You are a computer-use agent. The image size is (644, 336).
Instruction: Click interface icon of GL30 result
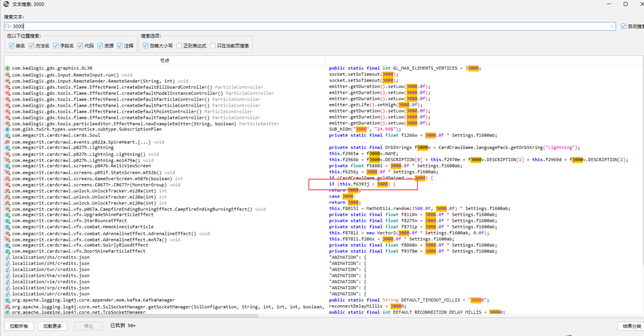click(8, 68)
